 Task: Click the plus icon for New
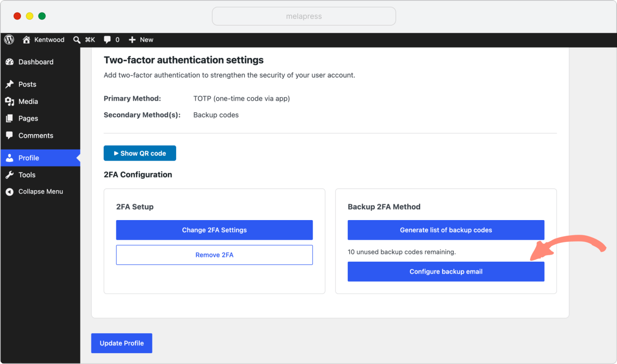[x=132, y=40]
